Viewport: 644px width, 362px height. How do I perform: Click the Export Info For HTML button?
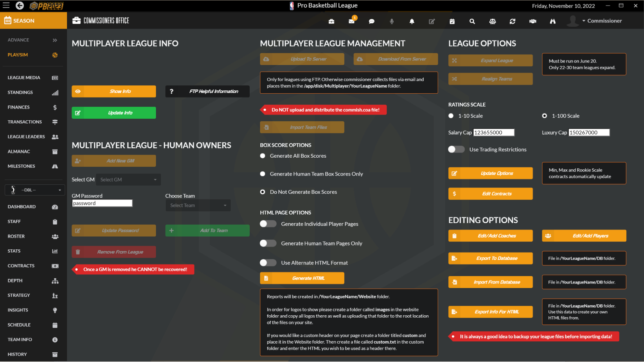(491, 312)
